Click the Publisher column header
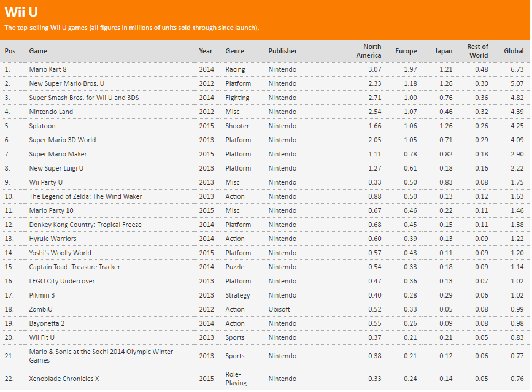This screenshot has width=532, height=392. point(283,51)
